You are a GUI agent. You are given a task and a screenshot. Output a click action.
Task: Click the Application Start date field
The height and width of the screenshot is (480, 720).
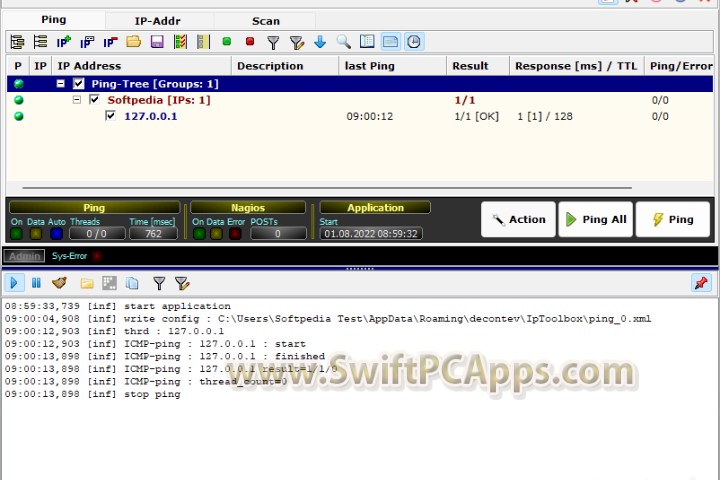pos(371,234)
